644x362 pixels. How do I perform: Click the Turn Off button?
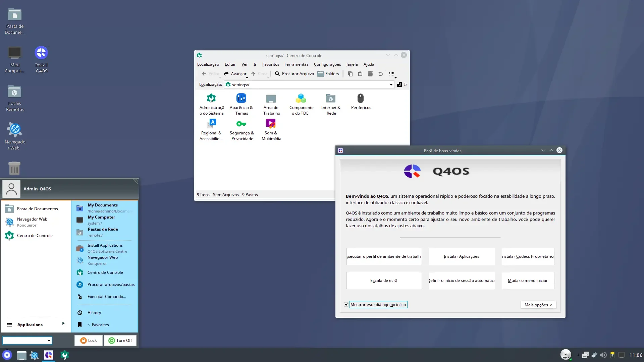(x=120, y=341)
